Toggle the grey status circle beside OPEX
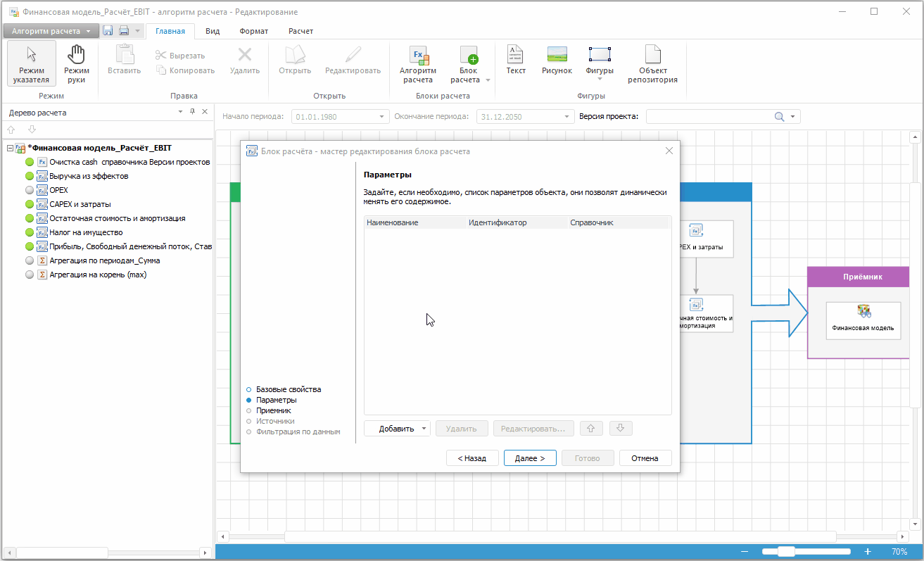This screenshot has height=561, width=924. tap(30, 190)
